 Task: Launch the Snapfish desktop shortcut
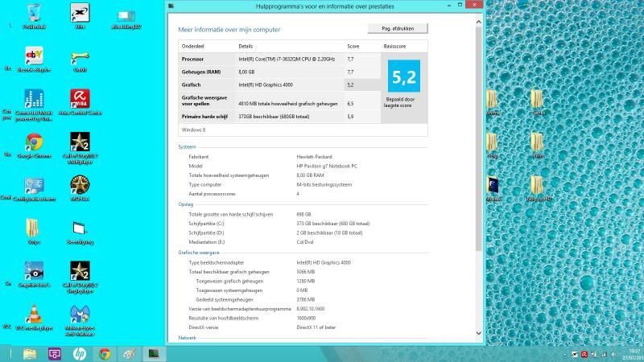(x=34, y=274)
